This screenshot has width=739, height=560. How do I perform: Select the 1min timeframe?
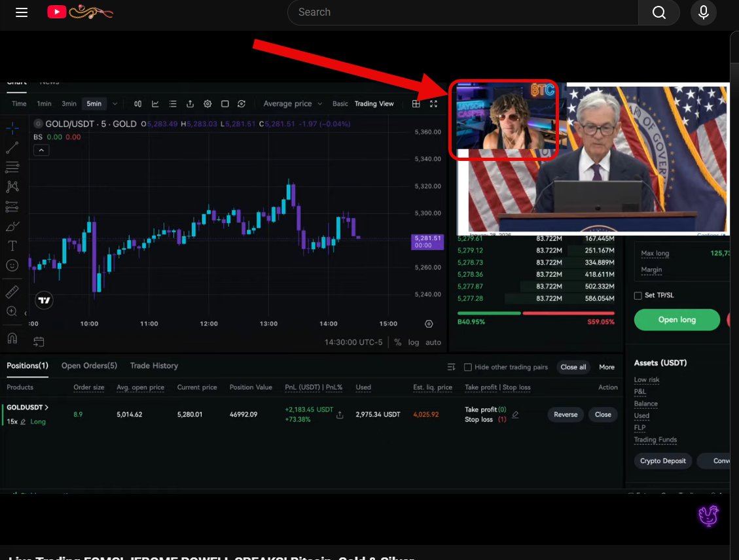[44, 103]
